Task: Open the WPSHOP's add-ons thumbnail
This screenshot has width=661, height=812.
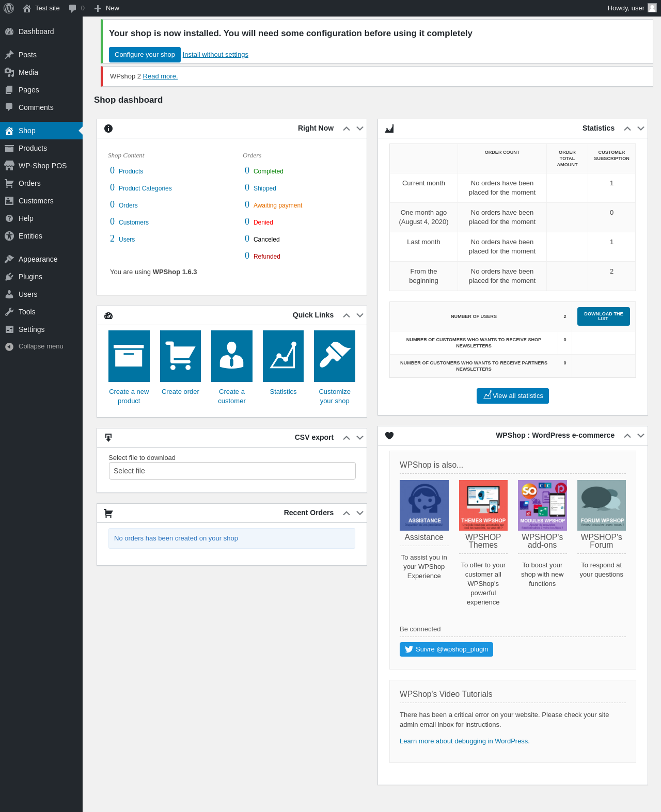Action: pyautogui.click(x=542, y=505)
